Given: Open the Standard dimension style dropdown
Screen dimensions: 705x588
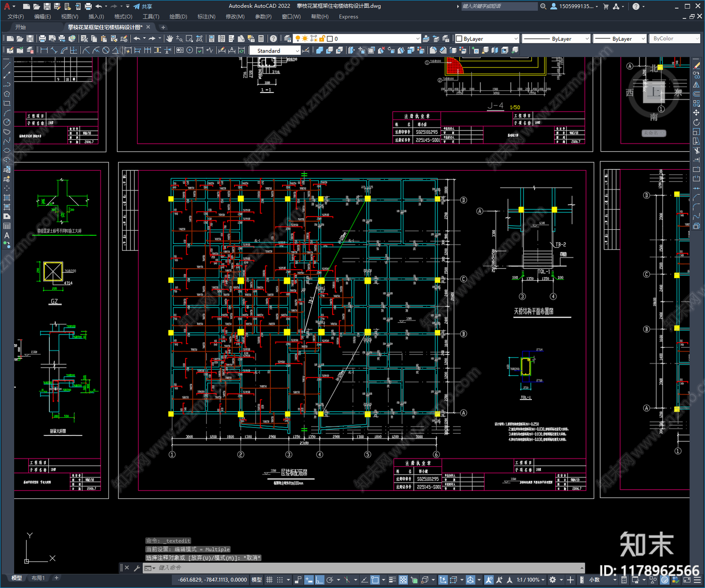Looking at the screenshot, I should [x=275, y=51].
